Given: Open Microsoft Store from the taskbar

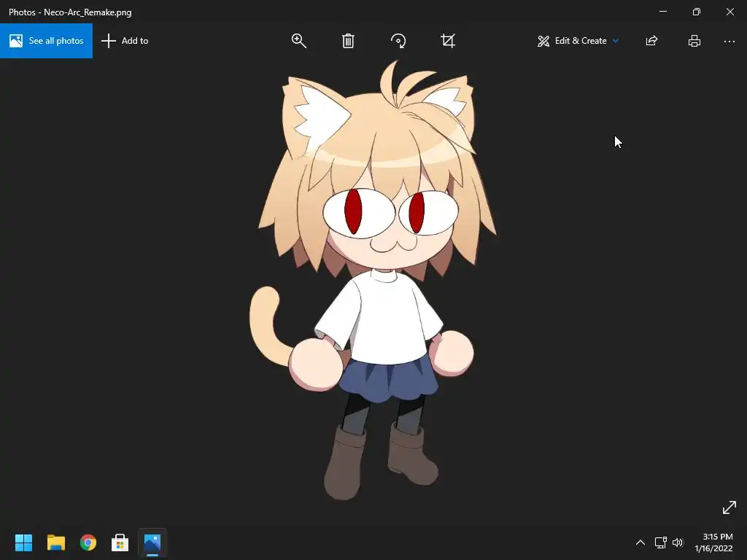Looking at the screenshot, I should [120, 542].
